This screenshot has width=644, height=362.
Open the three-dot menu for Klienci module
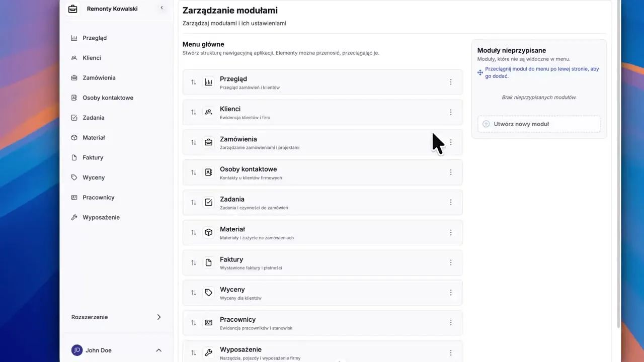pos(450,112)
